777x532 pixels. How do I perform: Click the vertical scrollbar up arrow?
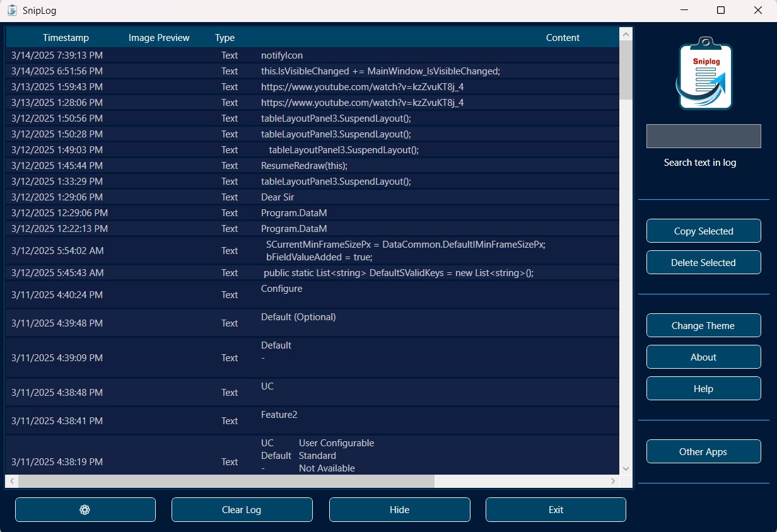click(x=626, y=34)
